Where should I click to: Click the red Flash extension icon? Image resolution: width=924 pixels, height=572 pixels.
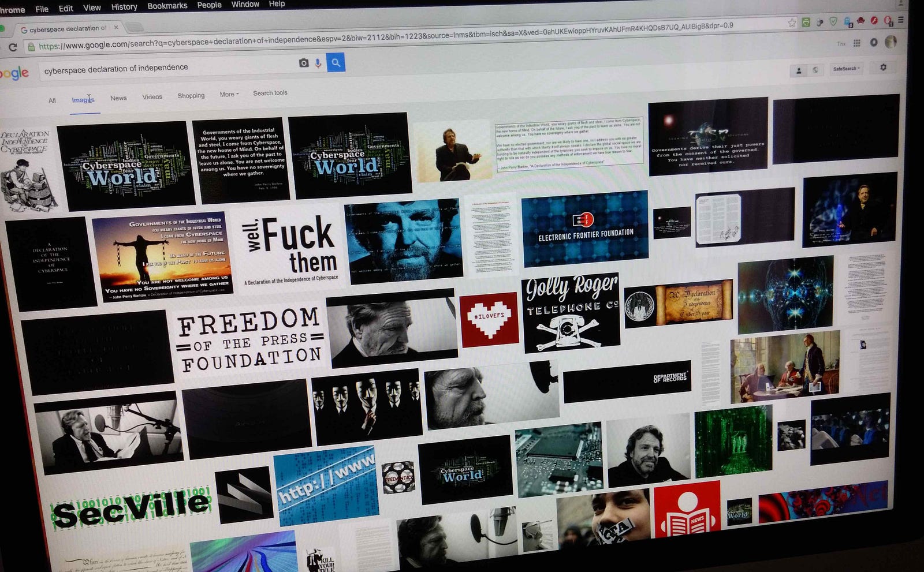[874, 21]
